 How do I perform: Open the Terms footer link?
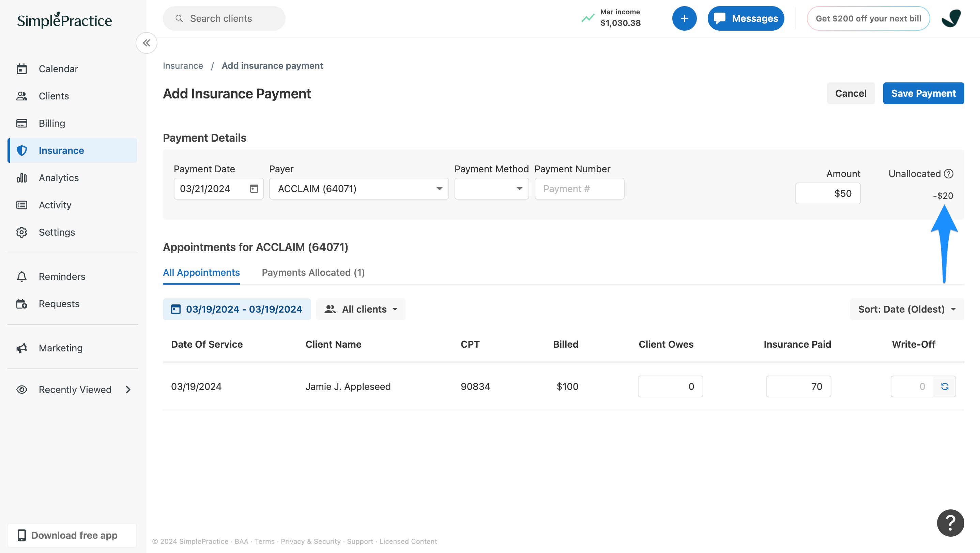click(264, 541)
